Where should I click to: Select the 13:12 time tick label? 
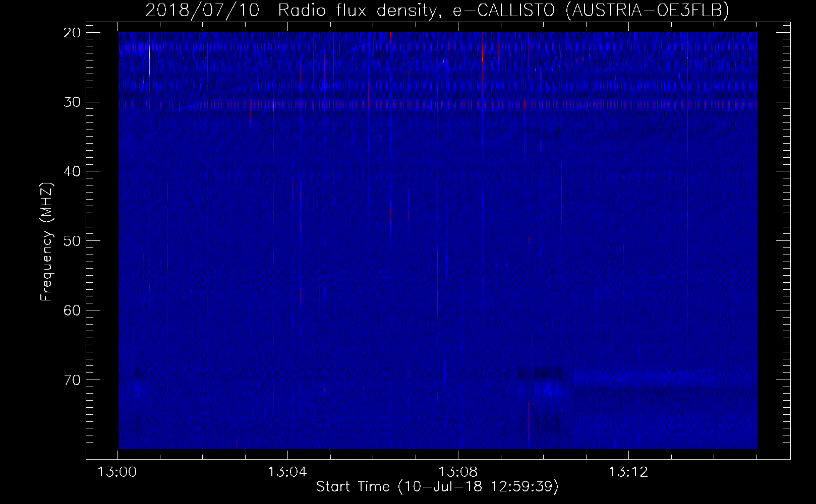tap(628, 472)
